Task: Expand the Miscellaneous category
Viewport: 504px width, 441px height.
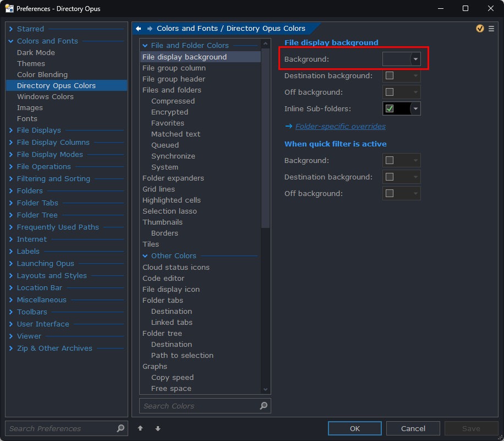Action: pos(11,300)
